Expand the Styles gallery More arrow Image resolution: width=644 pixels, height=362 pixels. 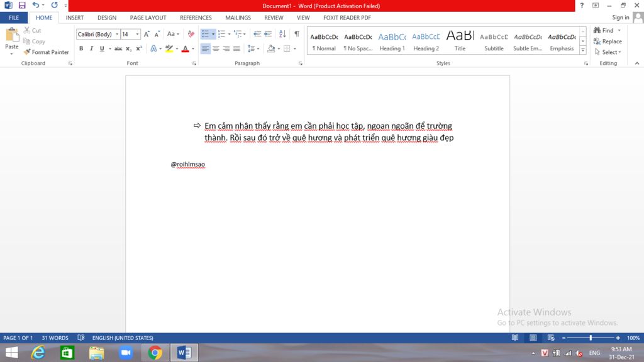point(583,50)
